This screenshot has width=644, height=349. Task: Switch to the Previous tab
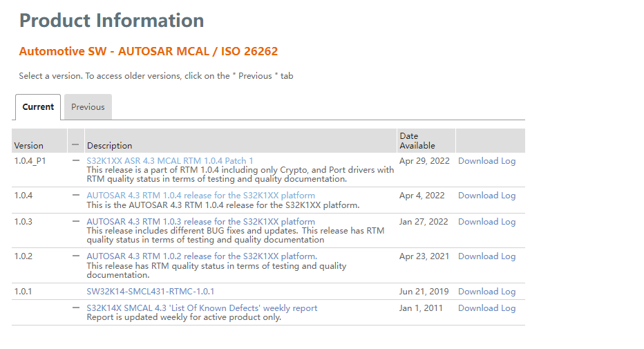pos(88,106)
